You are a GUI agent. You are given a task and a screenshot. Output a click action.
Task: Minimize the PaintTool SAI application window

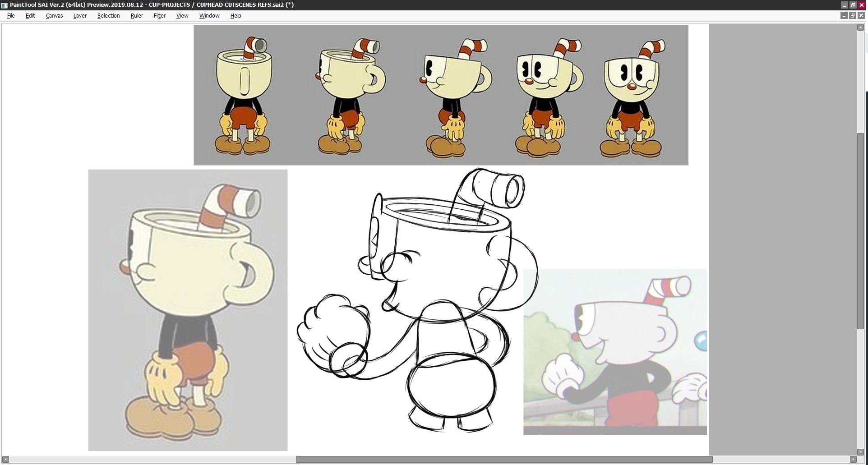(x=844, y=5)
